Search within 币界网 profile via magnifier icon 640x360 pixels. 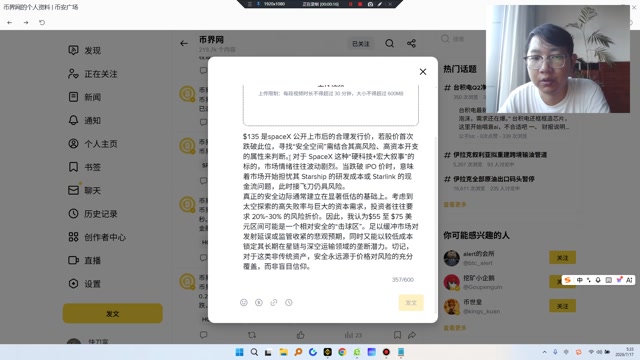pyautogui.click(x=390, y=43)
